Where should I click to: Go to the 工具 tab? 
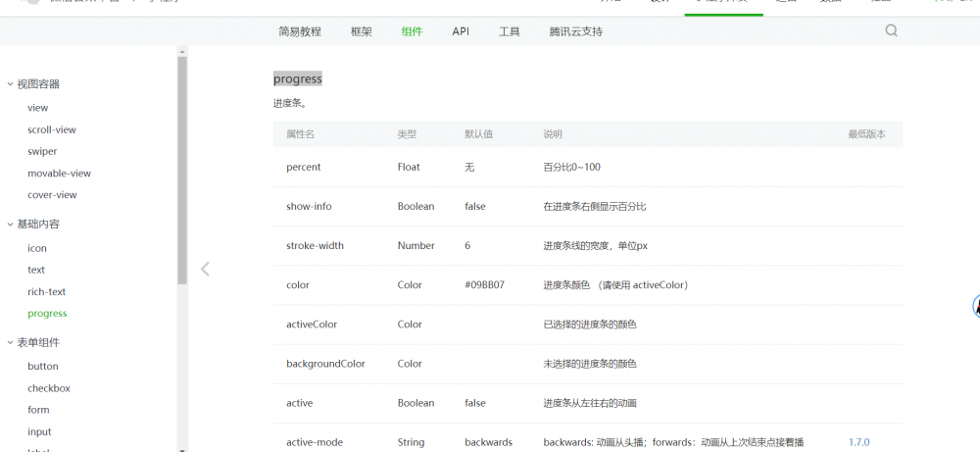click(510, 31)
